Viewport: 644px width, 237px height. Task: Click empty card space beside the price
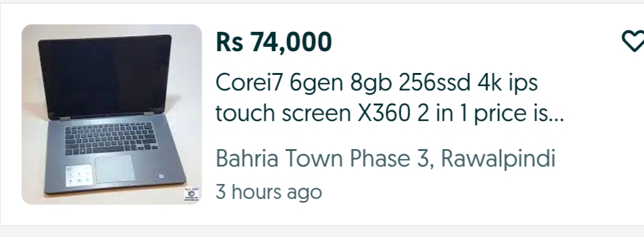[x=472, y=42]
